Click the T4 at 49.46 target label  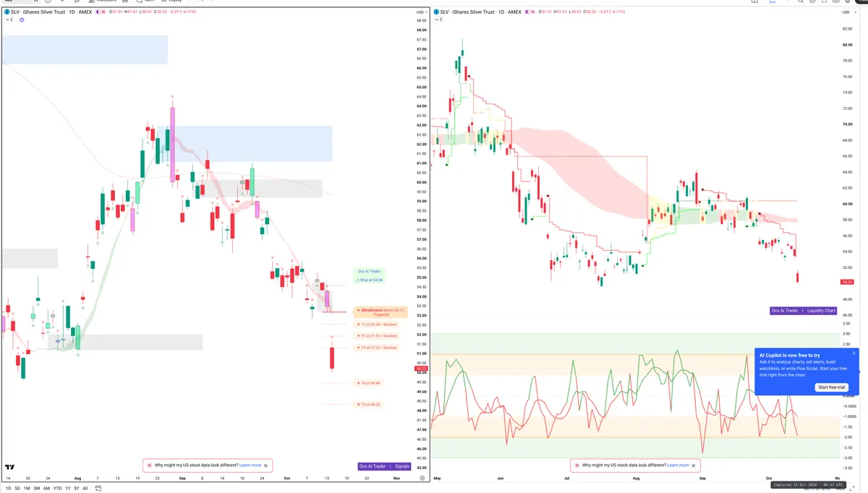(x=369, y=383)
